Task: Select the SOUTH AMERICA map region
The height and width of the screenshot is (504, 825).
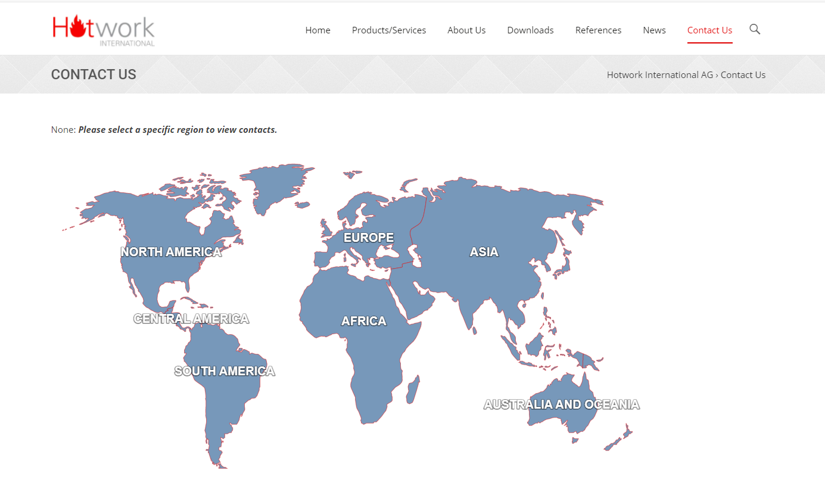Action: click(x=225, y=371)
